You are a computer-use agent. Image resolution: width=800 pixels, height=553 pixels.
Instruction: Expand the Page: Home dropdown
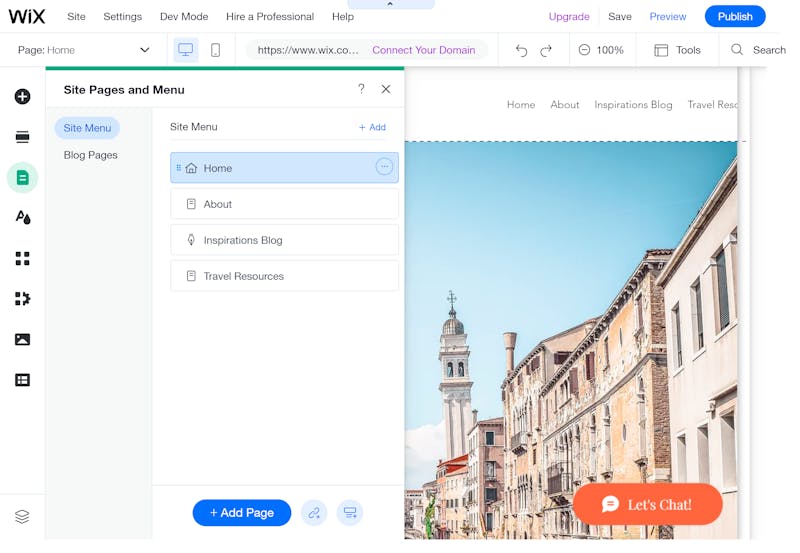(84, 50)
